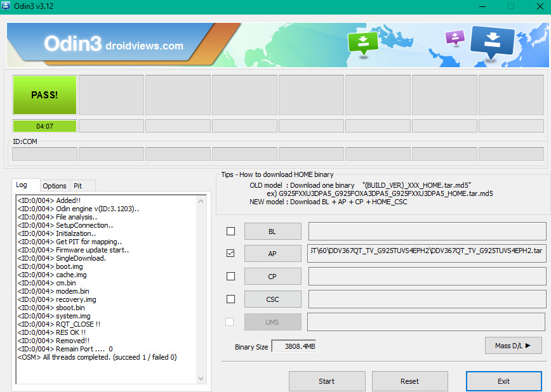This screenshot has width=551, height=392.
Task: Click the BL file path field
Action: pos(427,231)
